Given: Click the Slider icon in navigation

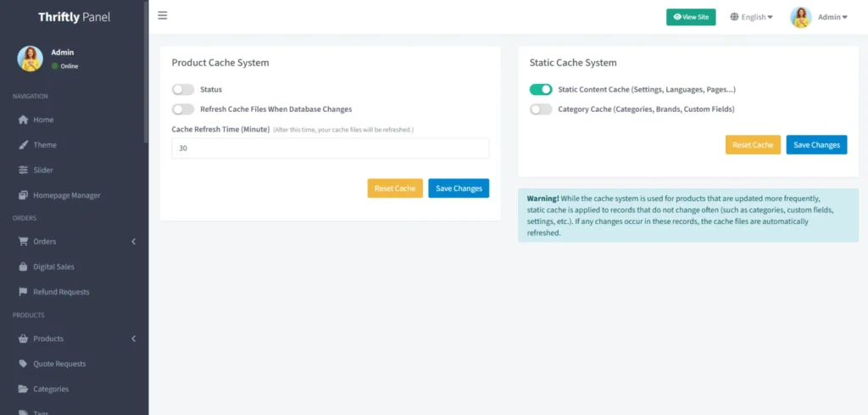Looking at the screenshot, I should point(24,170).
